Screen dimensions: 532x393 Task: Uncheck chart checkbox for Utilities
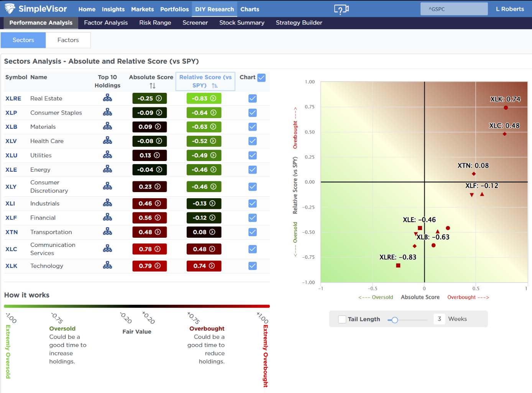pos(253,155)
